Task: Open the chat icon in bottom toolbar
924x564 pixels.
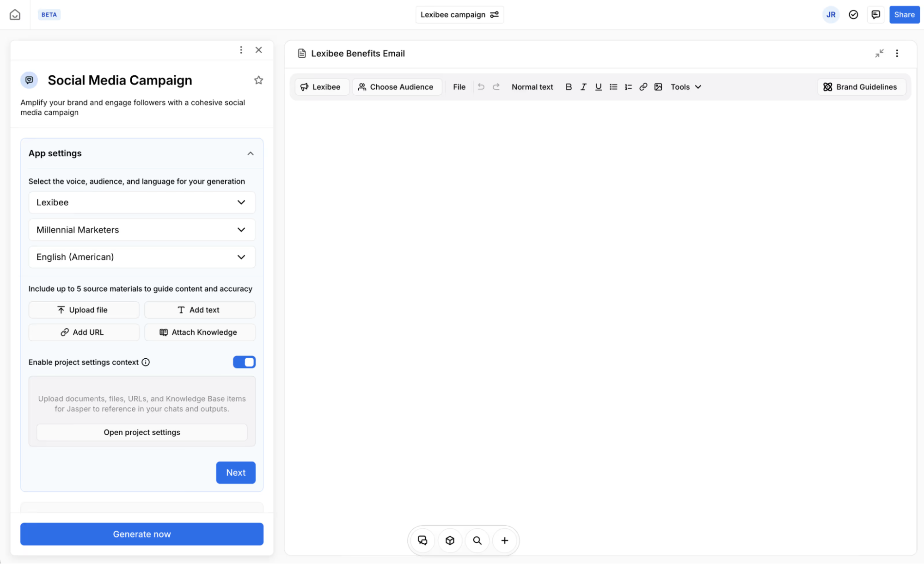Action: point(422,540)
